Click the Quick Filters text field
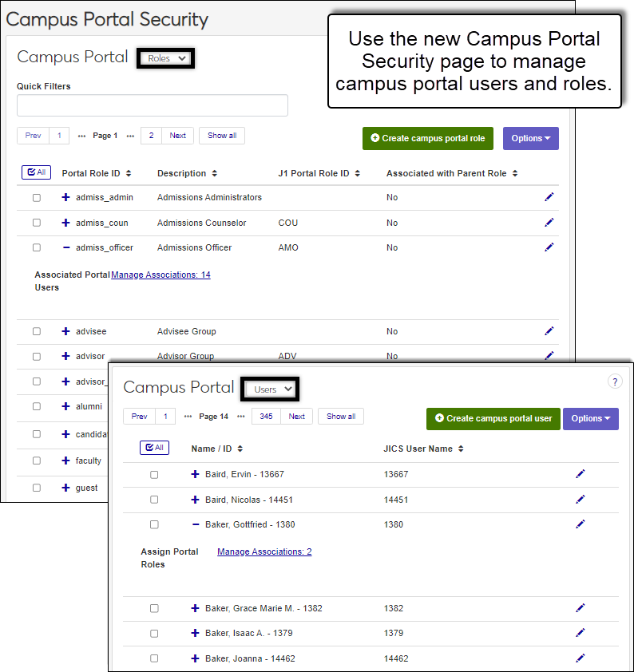 tap(152, 105)
